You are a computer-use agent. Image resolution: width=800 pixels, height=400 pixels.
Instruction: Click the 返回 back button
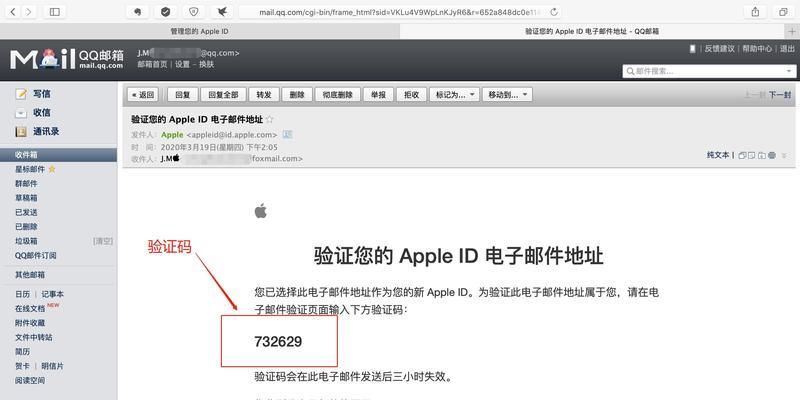pos(143,94)
